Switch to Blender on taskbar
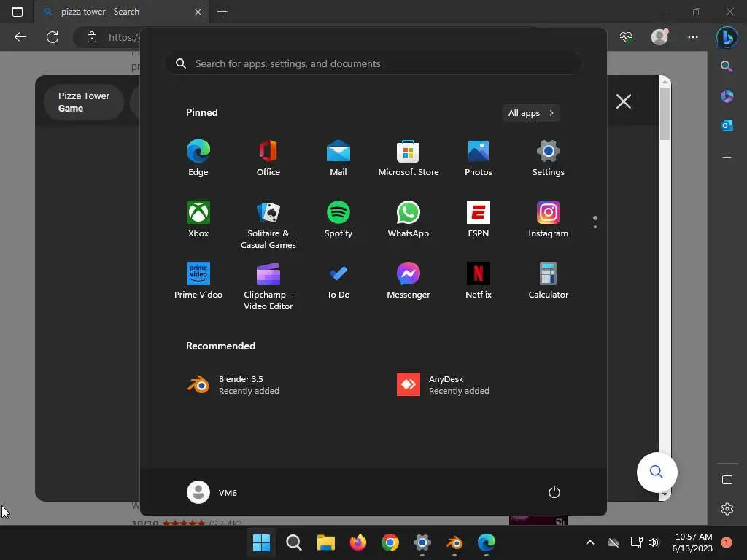747x560 pixels. pyautogui.click(x=454, y=542)
